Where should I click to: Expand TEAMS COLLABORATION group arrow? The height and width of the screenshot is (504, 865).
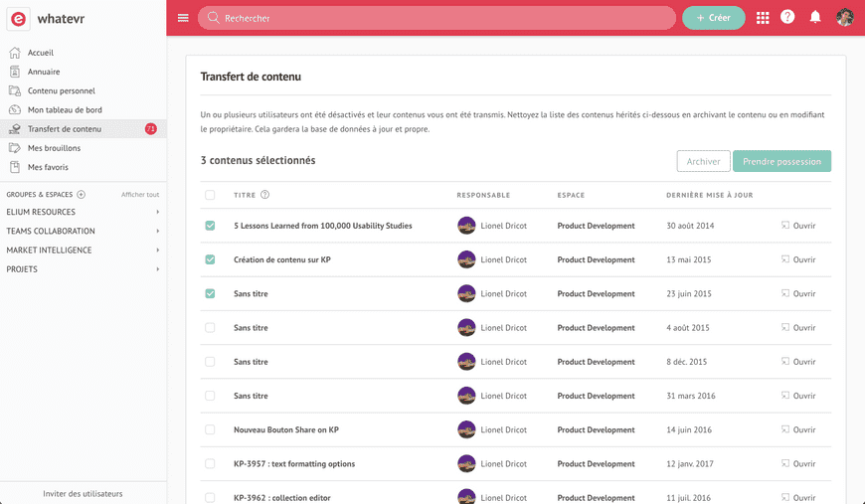point(158,231)
